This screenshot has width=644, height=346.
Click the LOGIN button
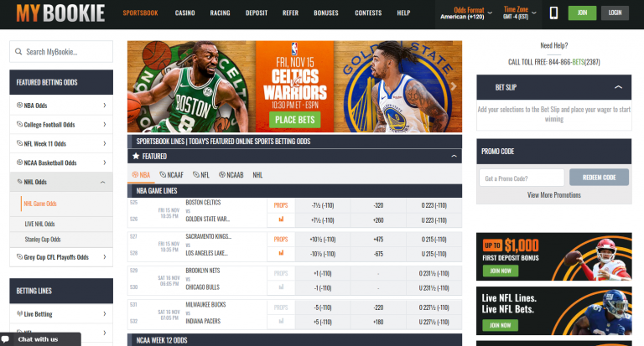click(615, 13)
